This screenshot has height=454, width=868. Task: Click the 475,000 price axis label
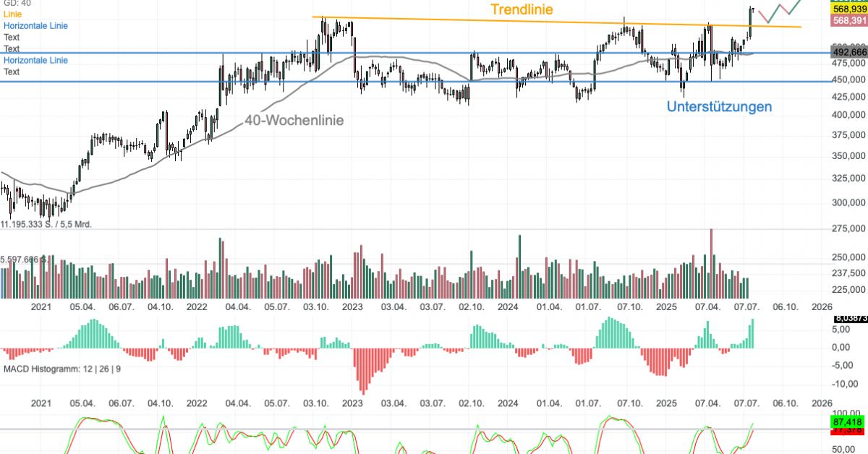[848, 64]
